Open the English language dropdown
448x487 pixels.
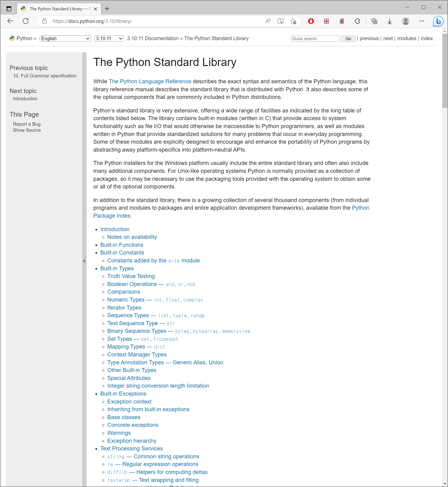tap(65, 38)
